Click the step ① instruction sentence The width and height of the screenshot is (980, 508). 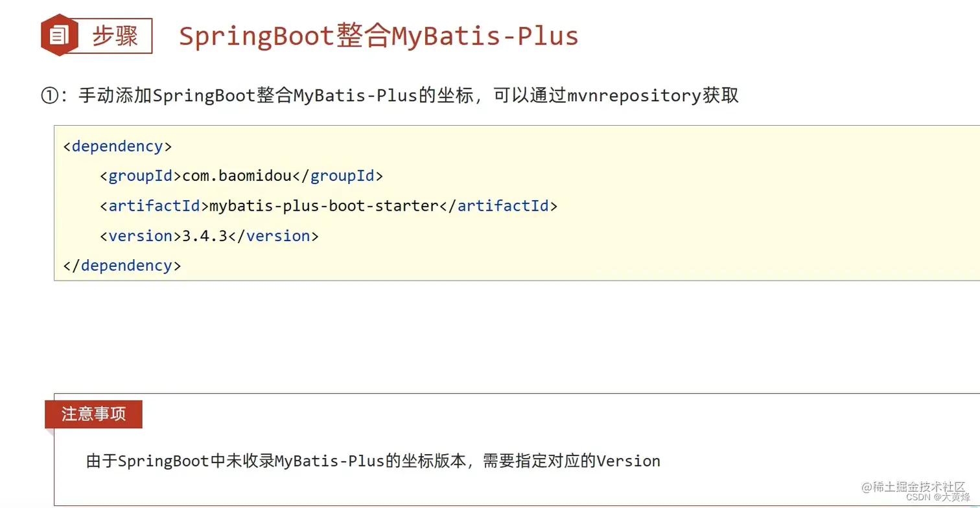click(x=390, y=96)
